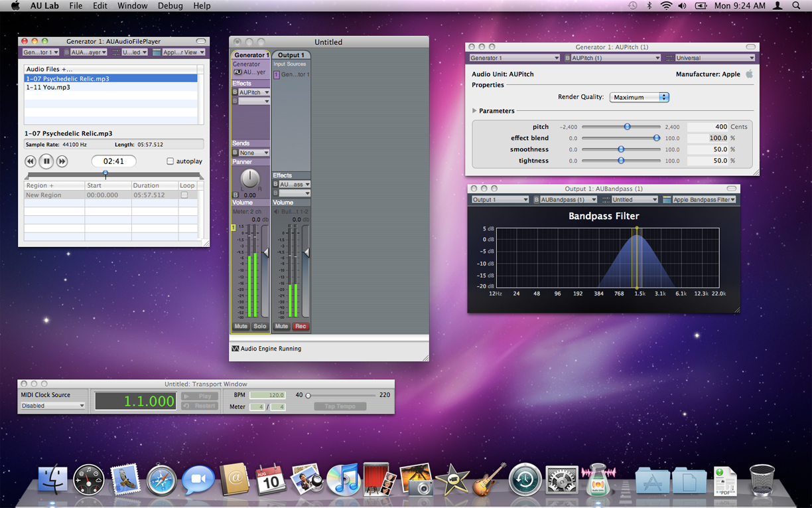
Task: Click the Audio Engine Running status icon
Action: [236, 349]
